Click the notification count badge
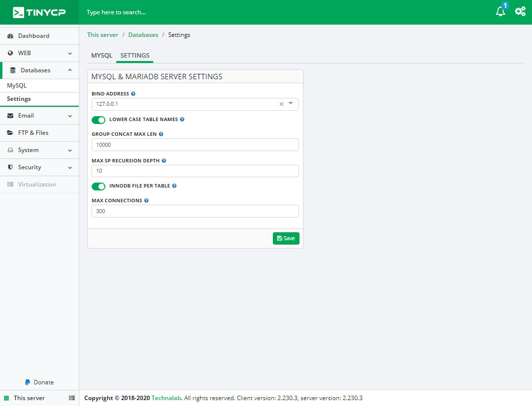The height and width of the screenshot is (406, 532). 505,5
